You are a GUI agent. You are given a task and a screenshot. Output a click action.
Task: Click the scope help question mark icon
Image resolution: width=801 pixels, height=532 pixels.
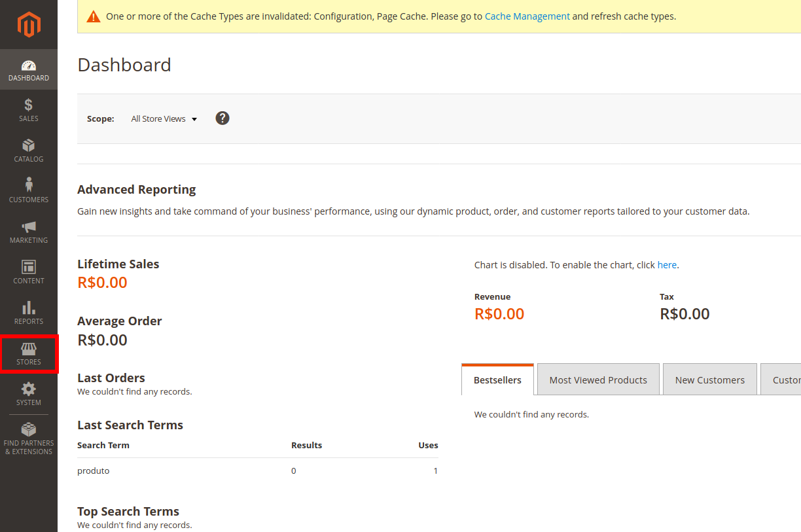pyautogui.click(x=222, y=118)
